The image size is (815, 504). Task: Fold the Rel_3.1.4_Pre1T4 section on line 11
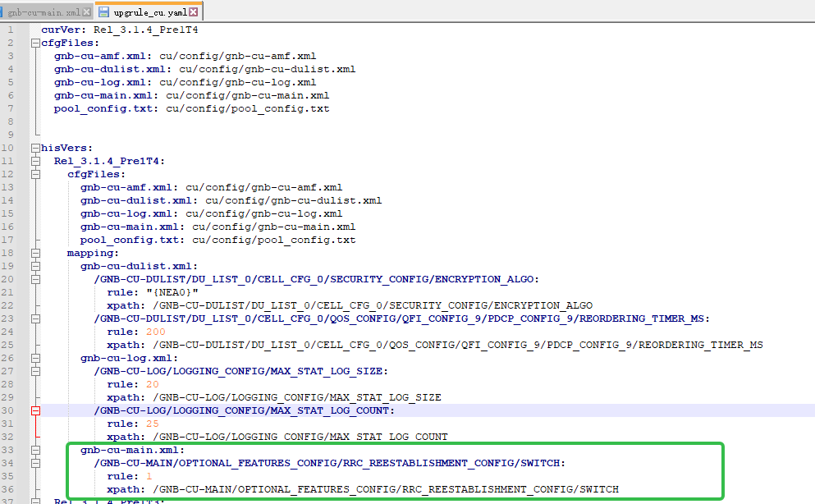[x=35, y=161]
